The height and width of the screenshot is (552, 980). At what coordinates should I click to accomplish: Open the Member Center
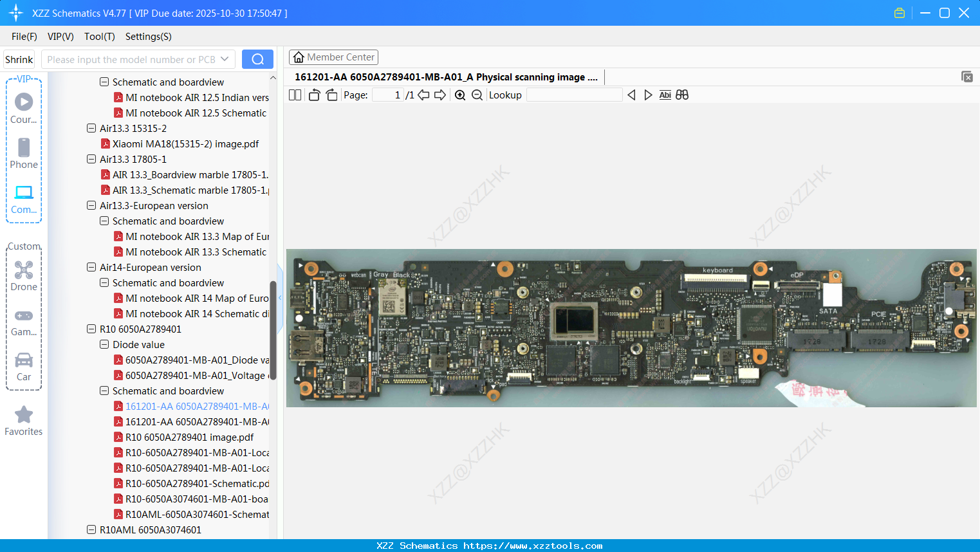point(333,57)
